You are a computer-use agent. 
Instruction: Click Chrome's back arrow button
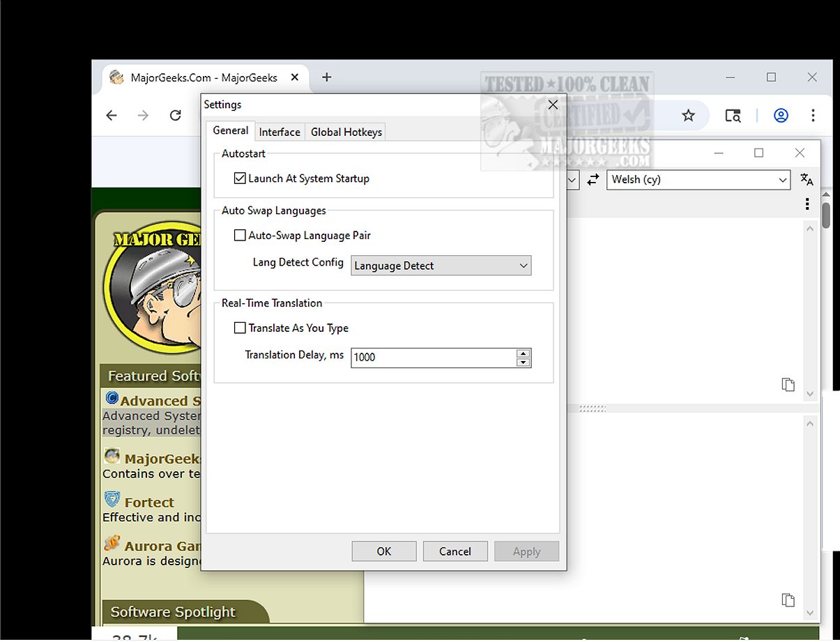click(112, 116)
